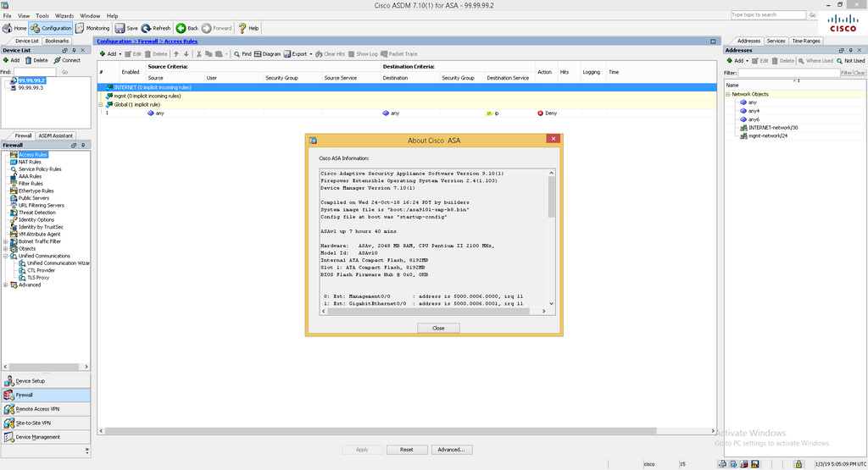Open Device Management section
Viewport: 868px width, 470px height.
[x=46, y=437]
